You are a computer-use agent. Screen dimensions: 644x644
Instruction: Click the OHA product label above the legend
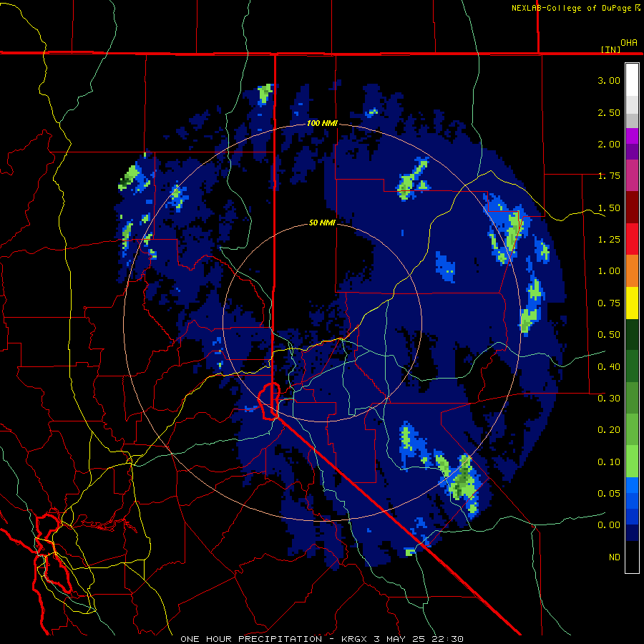click(x=629, y=43)
